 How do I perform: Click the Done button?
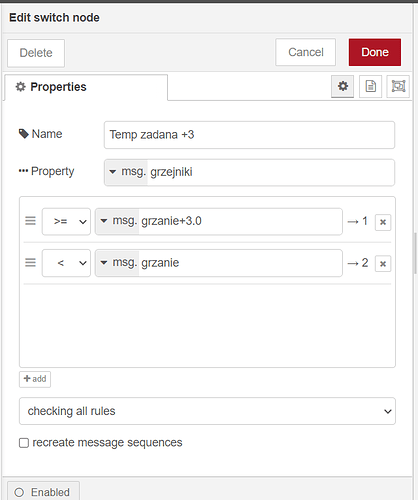(375, 52)
